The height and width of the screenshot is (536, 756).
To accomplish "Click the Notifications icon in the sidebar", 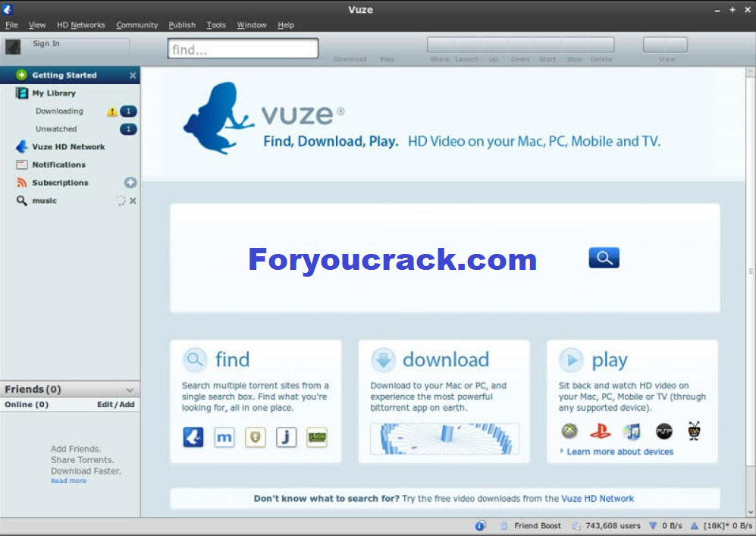I will coord(22,165).
